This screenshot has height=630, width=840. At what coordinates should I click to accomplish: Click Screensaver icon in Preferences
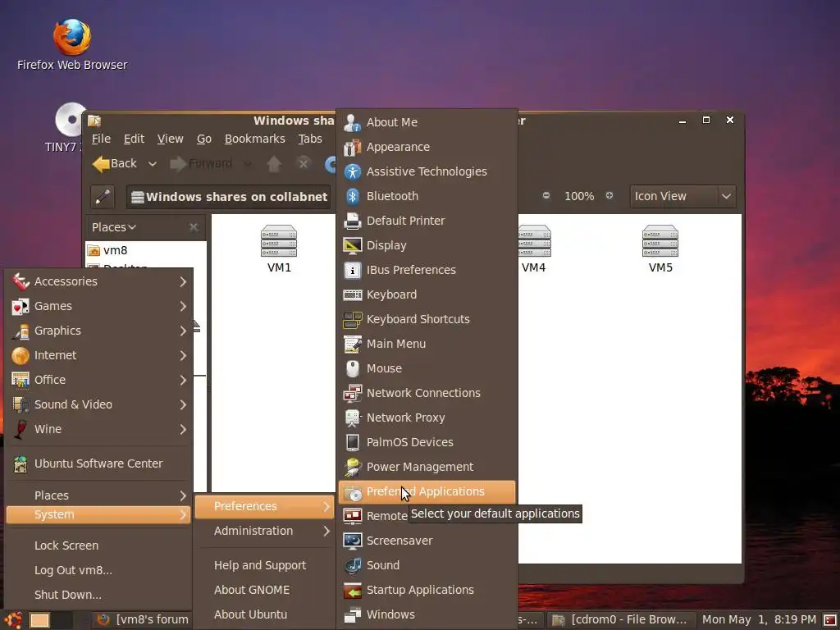[352, 541]
